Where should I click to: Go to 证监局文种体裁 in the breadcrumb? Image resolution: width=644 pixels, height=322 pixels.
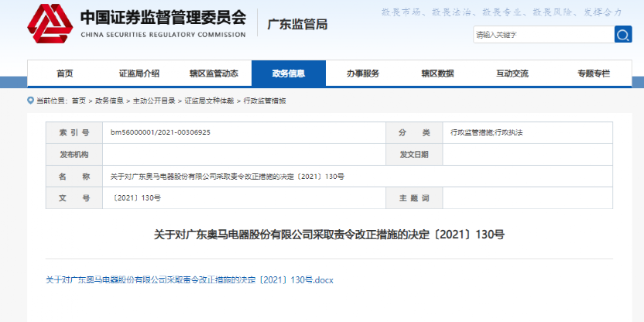(209, 101)
